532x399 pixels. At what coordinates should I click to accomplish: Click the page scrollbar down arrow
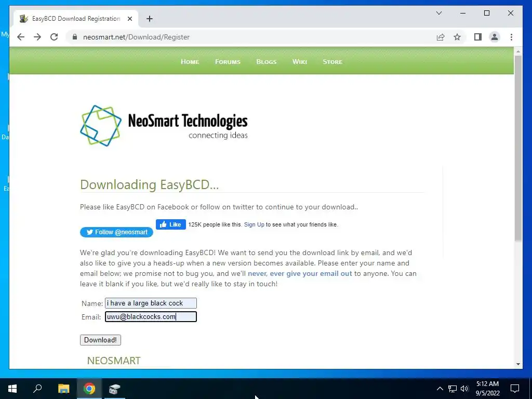(518, 364)
